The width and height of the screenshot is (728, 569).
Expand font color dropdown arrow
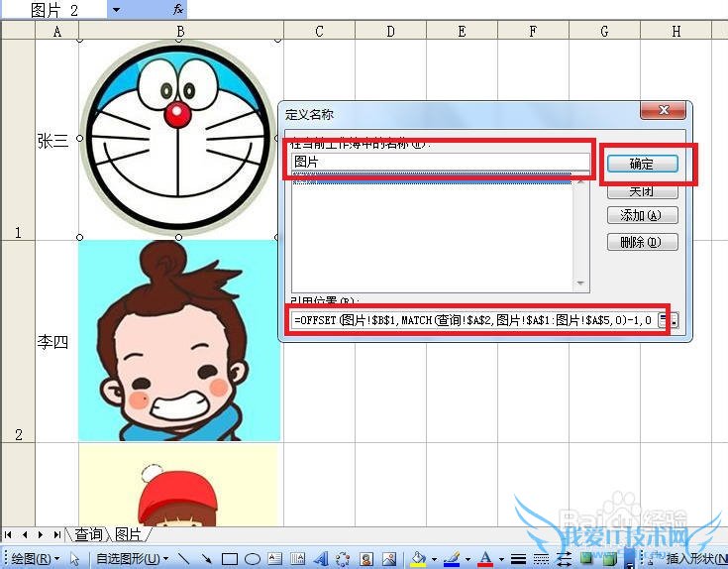click(501, 559)
